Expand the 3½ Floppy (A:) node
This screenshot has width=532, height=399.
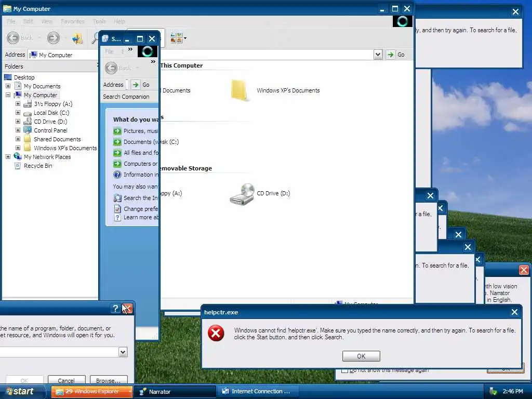[18, 104]
